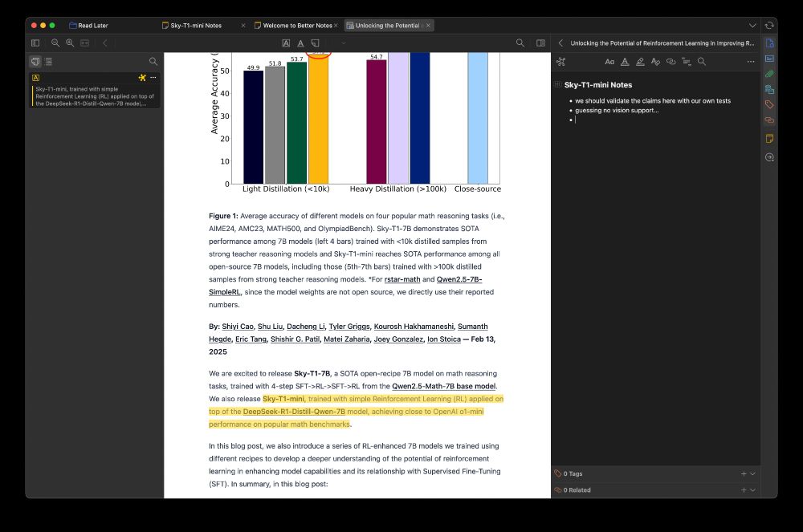Image resolution: width=803 pixels, height=532 pixels.
Task: Go back from note to notes list
Action: tap(560, 43)
